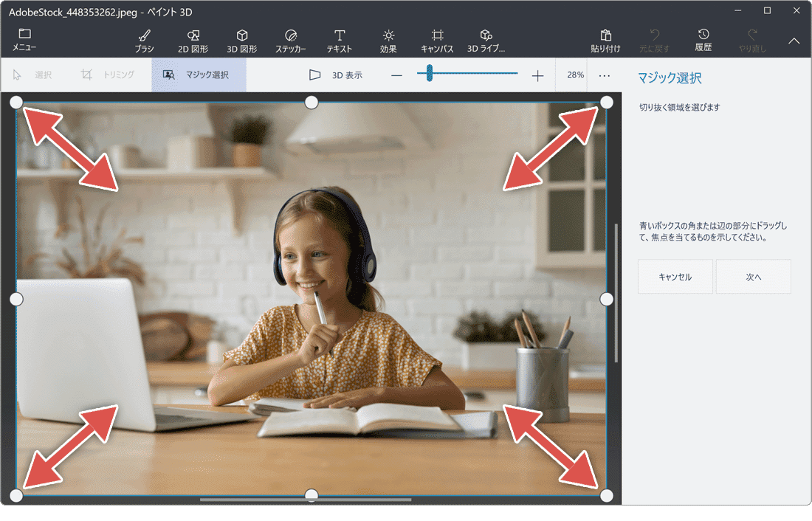
Task: Click the zoom slider handle
Action: (429, 74)
